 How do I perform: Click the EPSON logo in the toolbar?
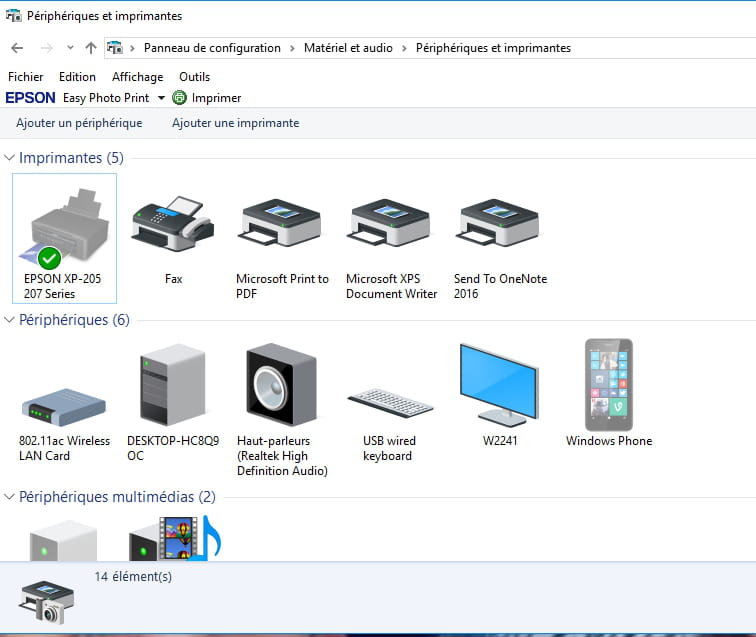[30, 98]
